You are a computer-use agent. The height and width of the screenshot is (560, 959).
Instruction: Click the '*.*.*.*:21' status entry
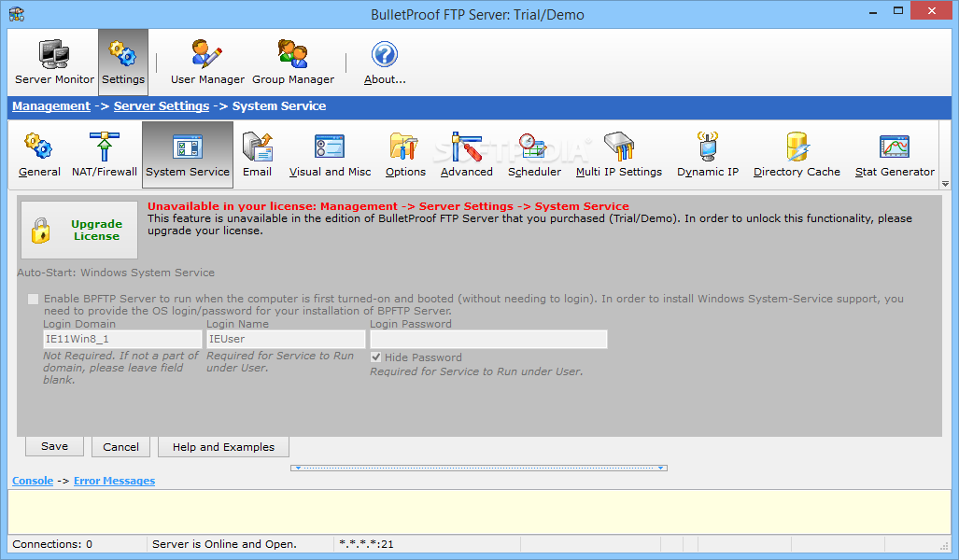coord(366,543)
